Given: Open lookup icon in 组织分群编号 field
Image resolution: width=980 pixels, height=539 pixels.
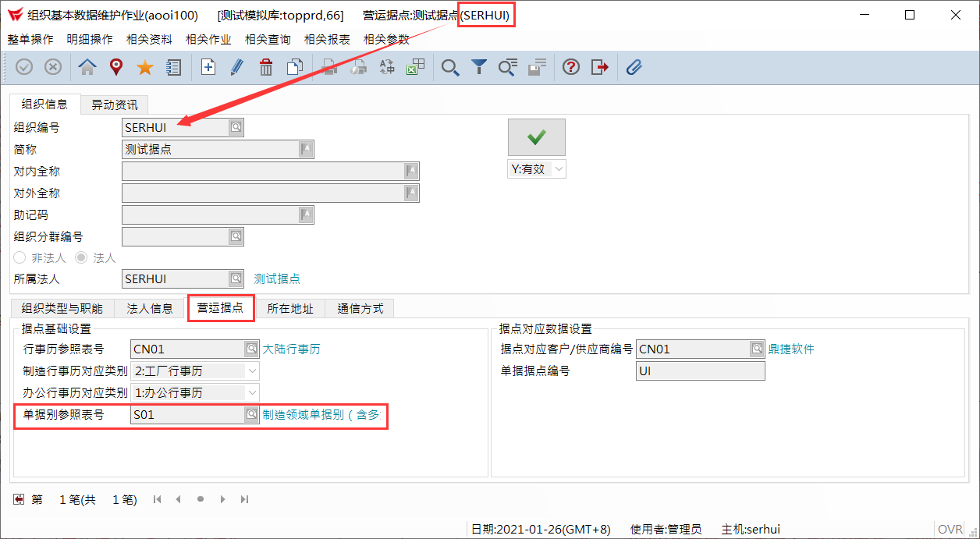Looking at the screenshot, I should click(x=236, y=236).
